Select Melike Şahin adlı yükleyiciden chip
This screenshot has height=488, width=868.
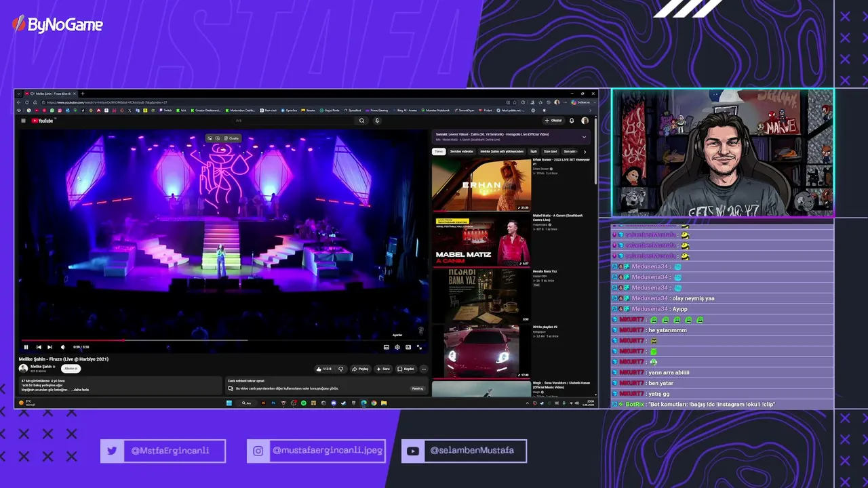pyautogui.click(x=502, y=152)
